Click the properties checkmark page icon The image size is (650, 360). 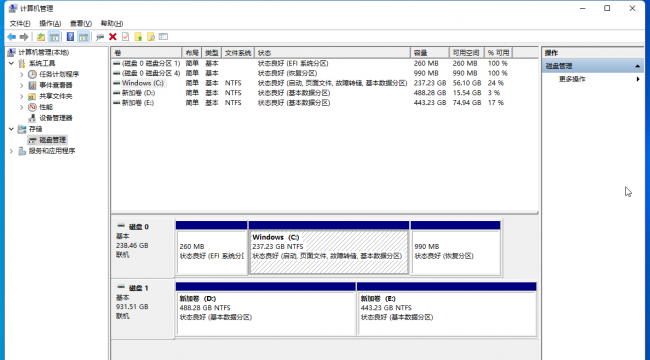click(125, 37)
